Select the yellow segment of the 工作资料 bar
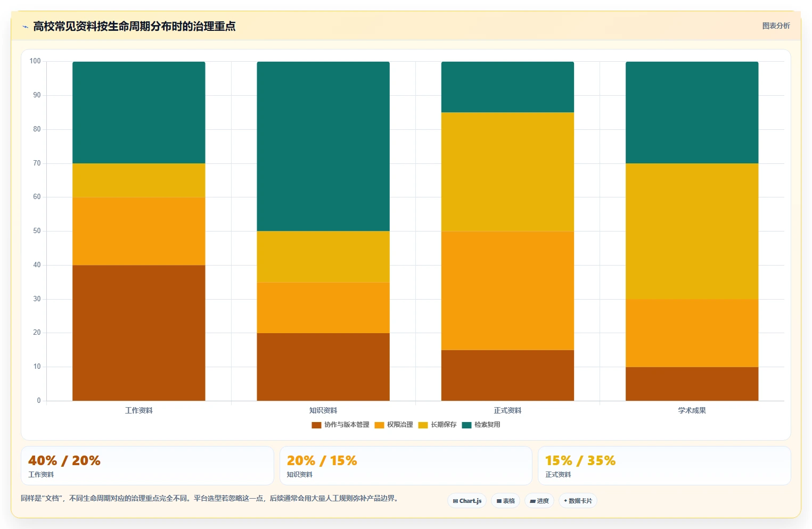This screenshot has height=529, width=812. (x=139, y=180)
